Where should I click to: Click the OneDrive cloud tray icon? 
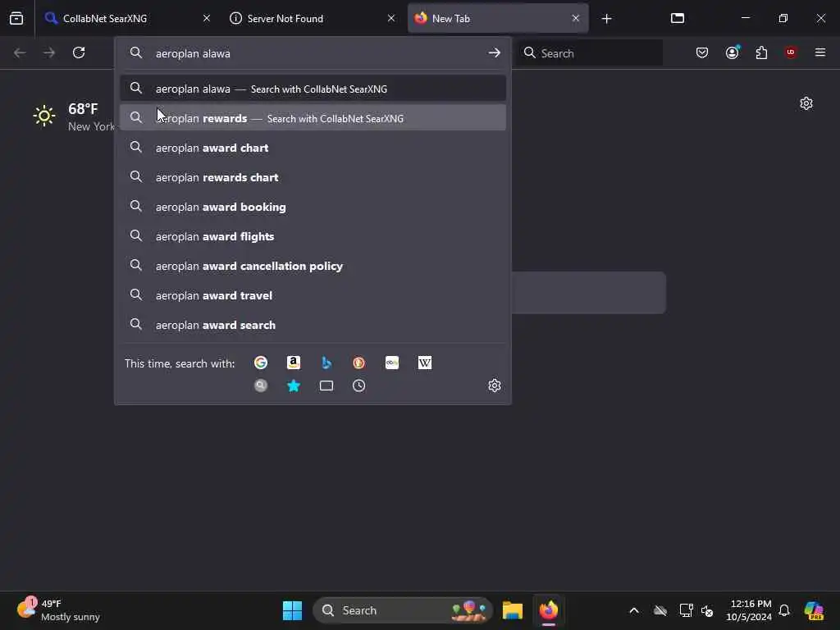click(x=660, y=610)
